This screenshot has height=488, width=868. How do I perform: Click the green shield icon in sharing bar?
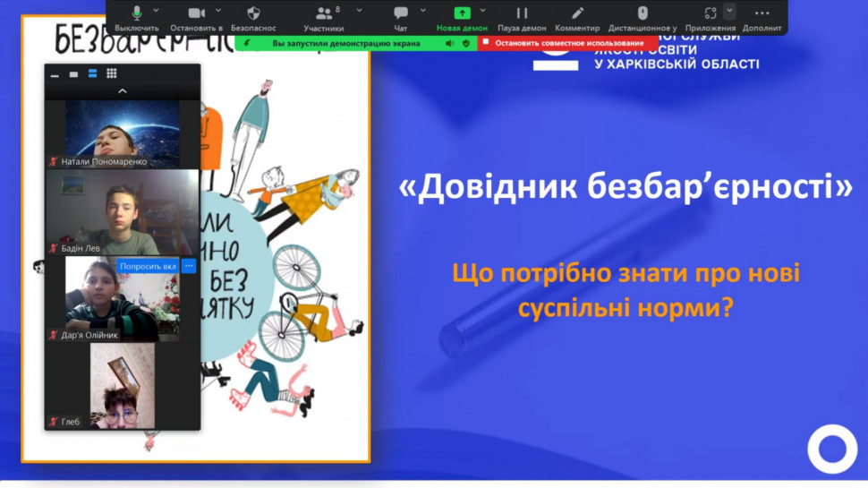pos(466,43)
